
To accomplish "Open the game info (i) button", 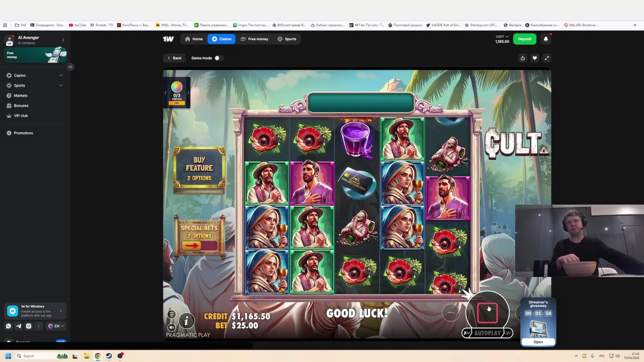I will click(186, 320).
